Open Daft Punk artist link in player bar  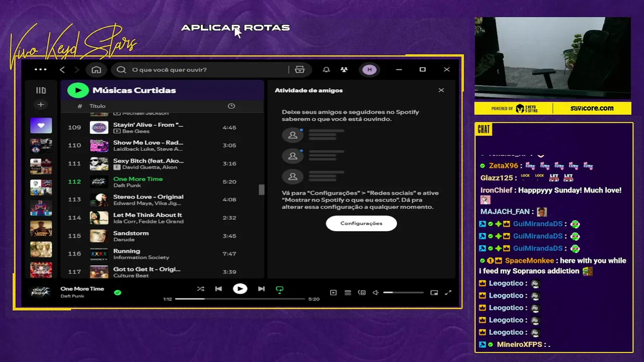pos(72,296)
